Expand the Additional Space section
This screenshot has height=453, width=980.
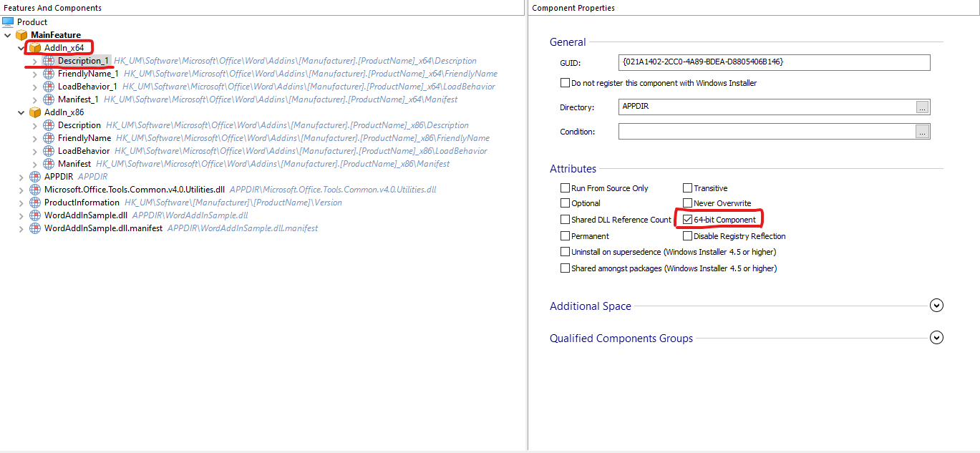[936, 306]
